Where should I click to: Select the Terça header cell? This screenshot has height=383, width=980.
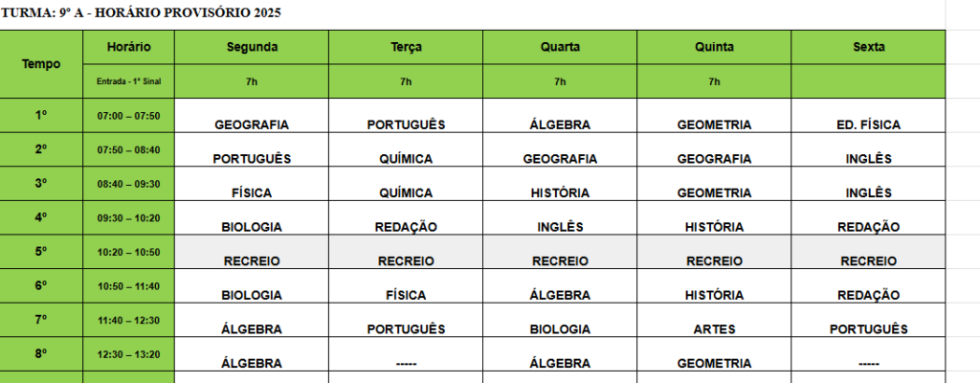coord(406,48)
